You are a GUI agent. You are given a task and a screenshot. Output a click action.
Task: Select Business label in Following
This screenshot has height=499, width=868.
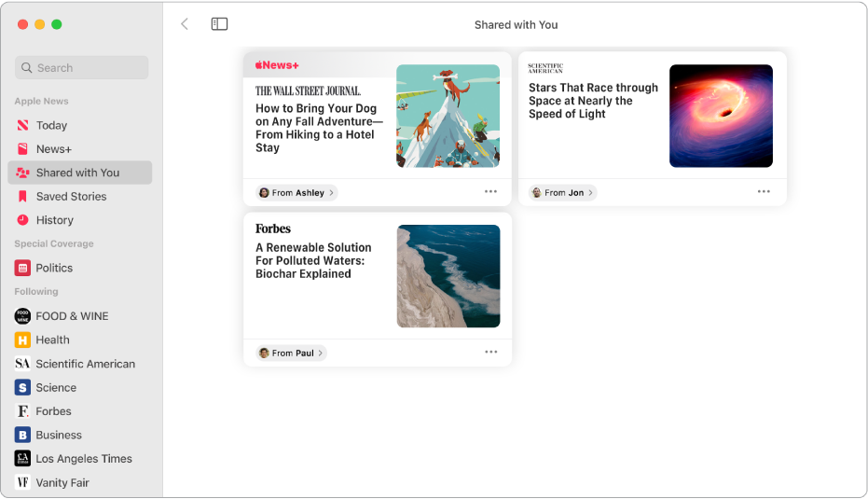[59, 436]
